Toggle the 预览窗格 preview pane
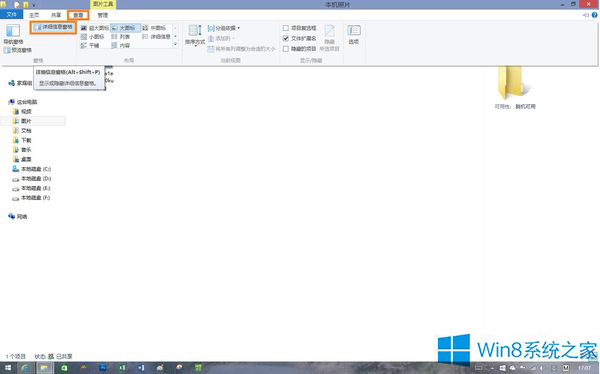 point(18,50)
